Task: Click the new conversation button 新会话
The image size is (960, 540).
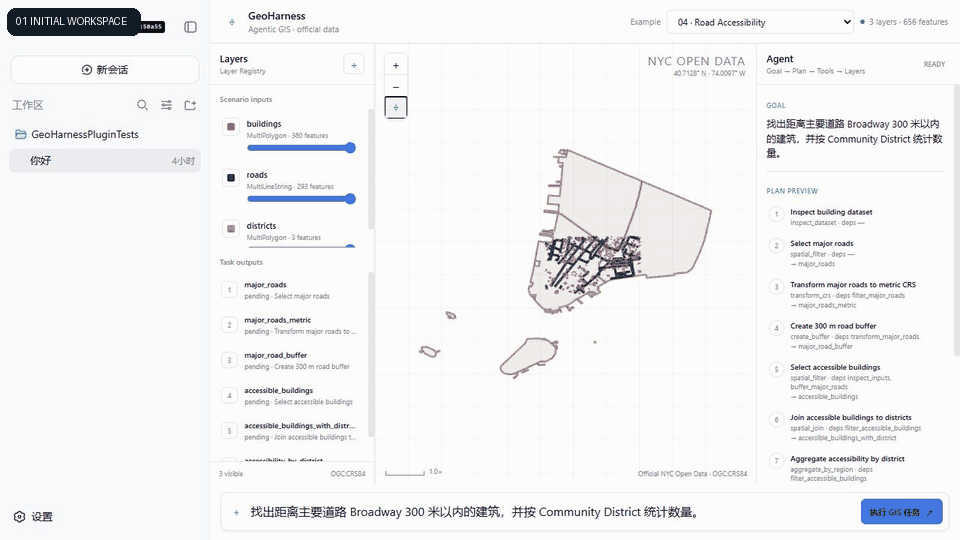Action: 105,70
